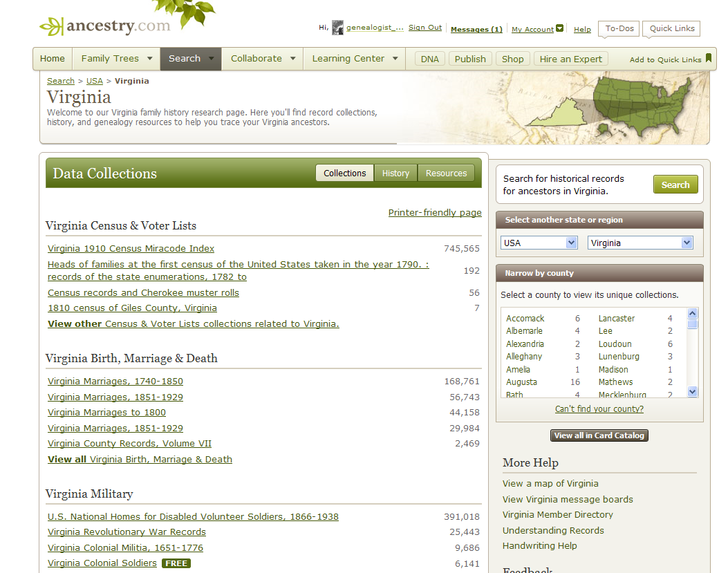Click the Help link
Image resolution: width=728 pixels, height=573 pixels.
tap(582, 29)
